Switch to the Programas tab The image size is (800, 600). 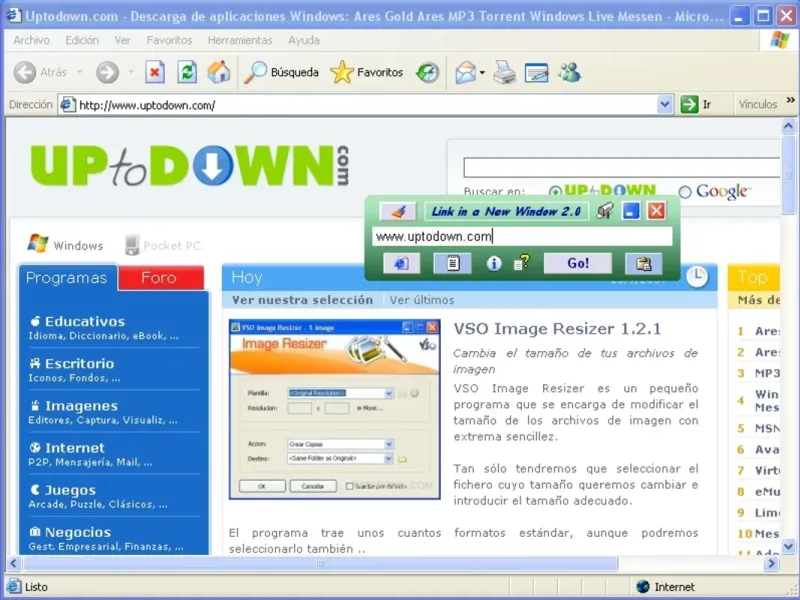pos(68,278)
